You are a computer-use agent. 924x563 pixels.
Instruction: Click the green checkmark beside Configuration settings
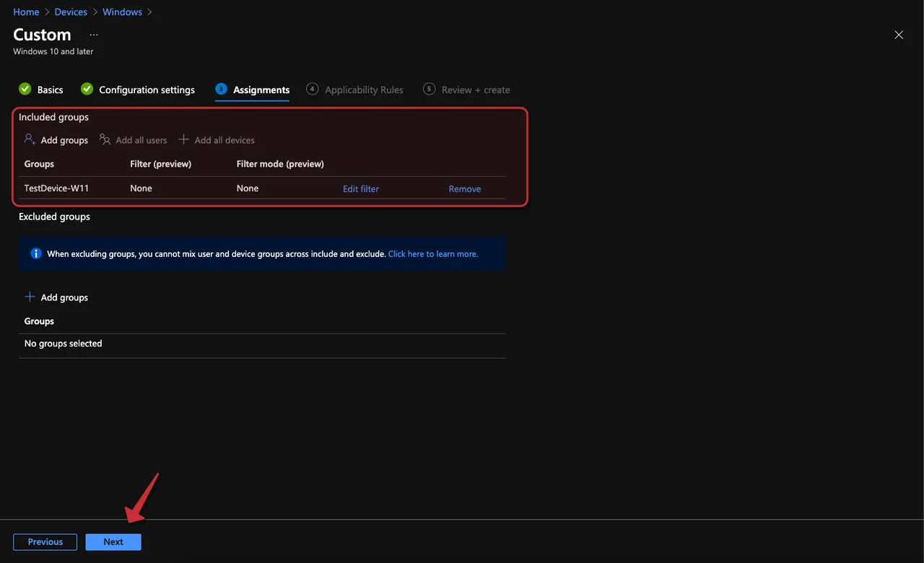coord(87,89)
